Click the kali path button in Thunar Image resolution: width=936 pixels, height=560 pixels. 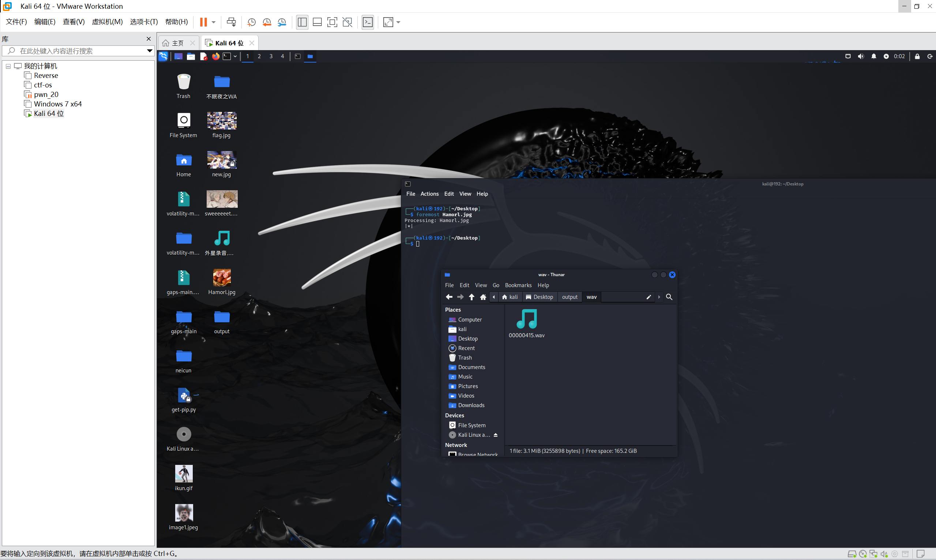(510, 297)
